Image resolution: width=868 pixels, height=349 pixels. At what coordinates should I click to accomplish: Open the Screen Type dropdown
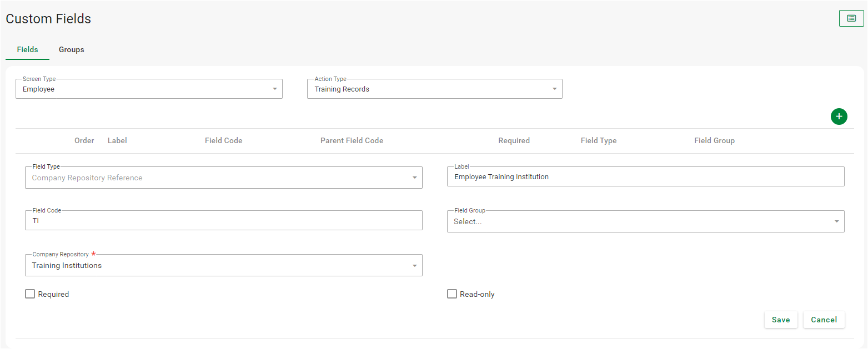[149, 89]
